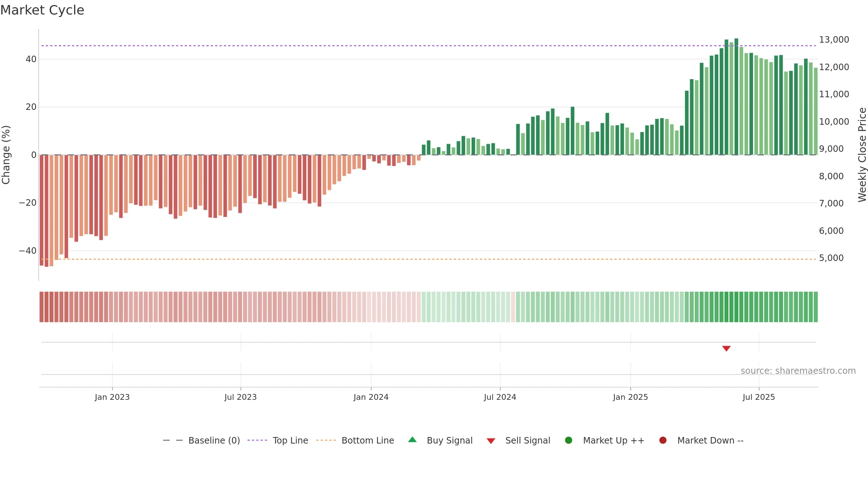Click the gray dashed Baseline legend swatch
The height and width of the screenshot is (488, 868).
pyautogui.click(x=173, y=440)
